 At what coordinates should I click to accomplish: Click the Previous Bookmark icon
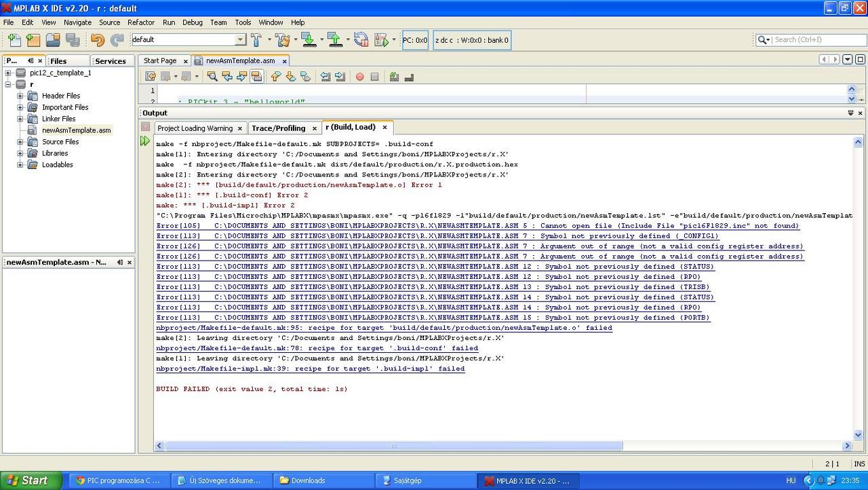276,77
